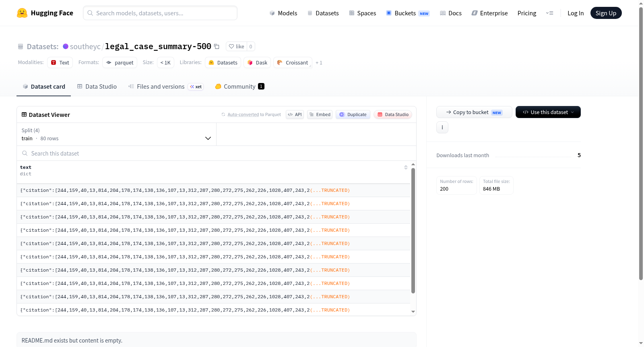Click the viewer scroll up arrow
This screenshot has width=644, height=347.
click(413, 164)
